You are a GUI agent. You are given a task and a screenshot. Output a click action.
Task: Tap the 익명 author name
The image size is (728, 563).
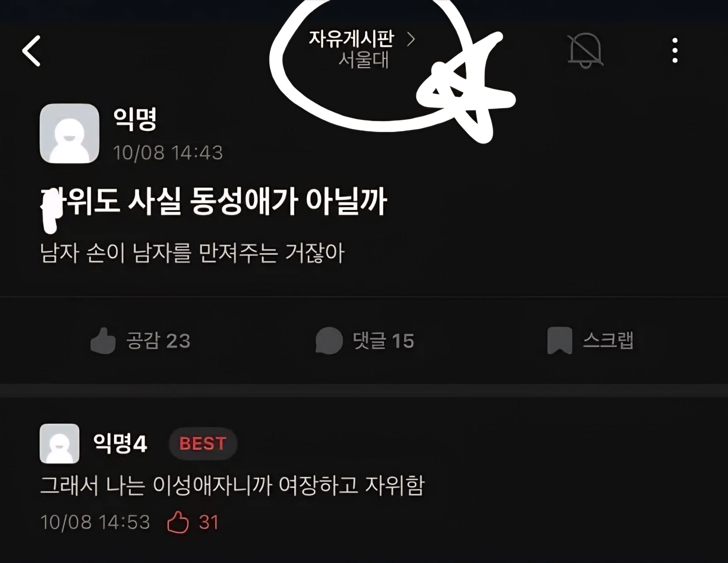(x=135, y=119)
